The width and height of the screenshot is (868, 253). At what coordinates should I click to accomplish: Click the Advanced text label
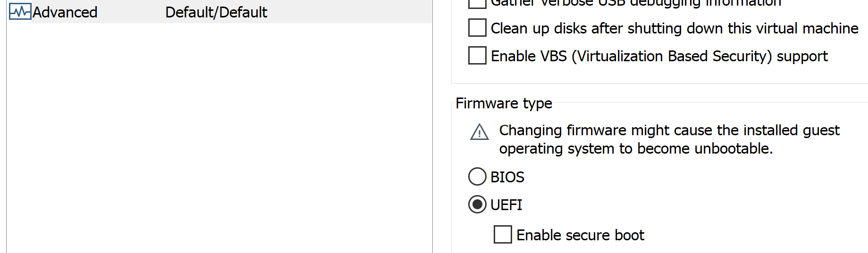click(65, 12)
